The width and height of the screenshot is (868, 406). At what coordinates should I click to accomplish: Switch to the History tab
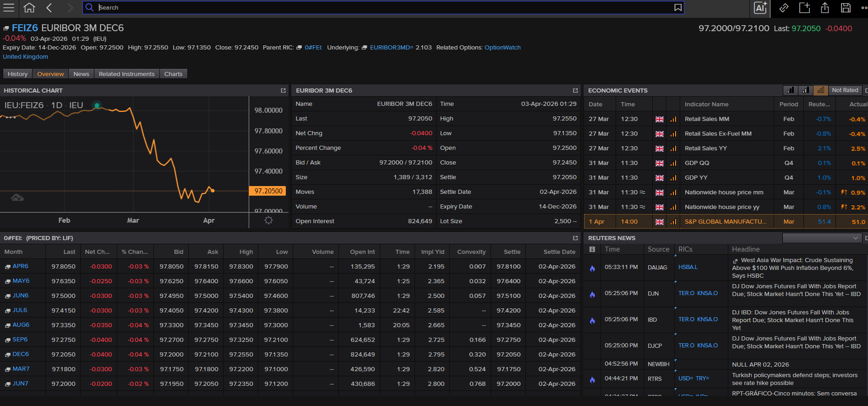click(x=18, y=74)
